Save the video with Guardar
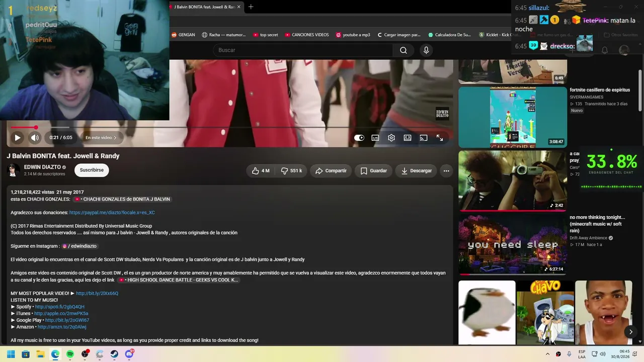Screen dimensions: 644x362 374,171
